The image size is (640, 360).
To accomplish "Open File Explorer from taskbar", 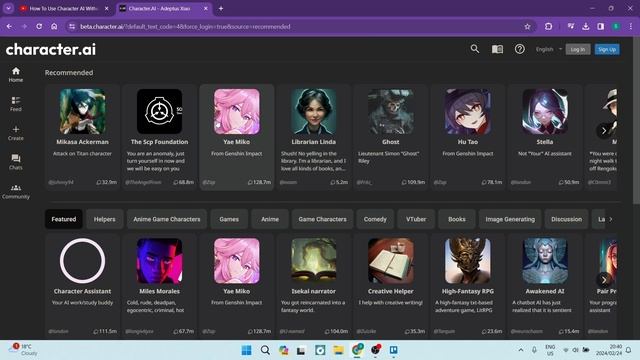I will pyautogui.click(x=338, y=350).
